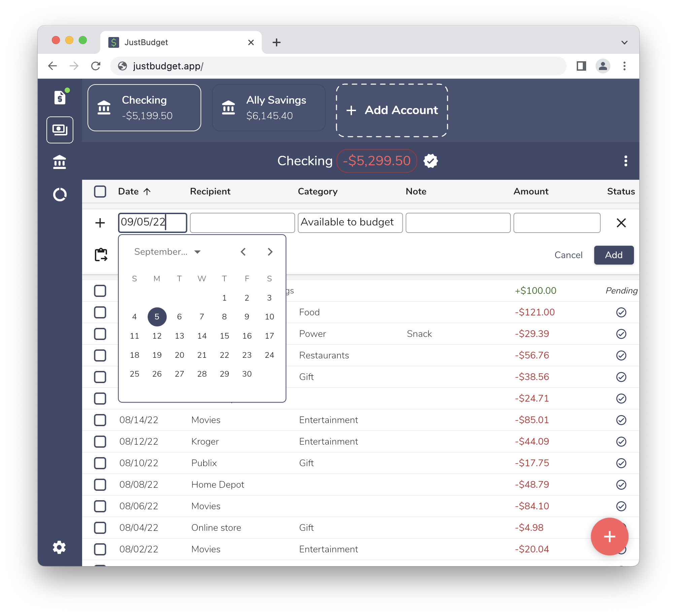Toggle the checkbox on 08/14/22 Movies row

[100, 420]
